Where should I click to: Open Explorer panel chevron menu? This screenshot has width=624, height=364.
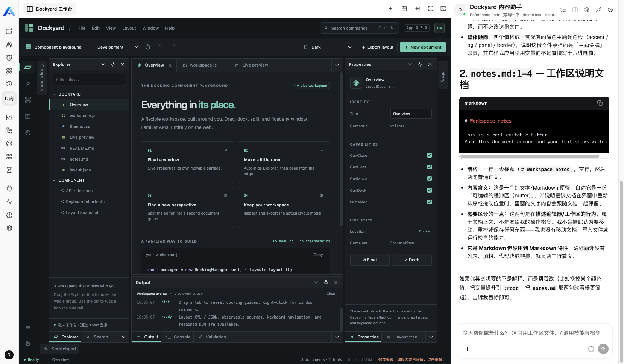point(103,64)
